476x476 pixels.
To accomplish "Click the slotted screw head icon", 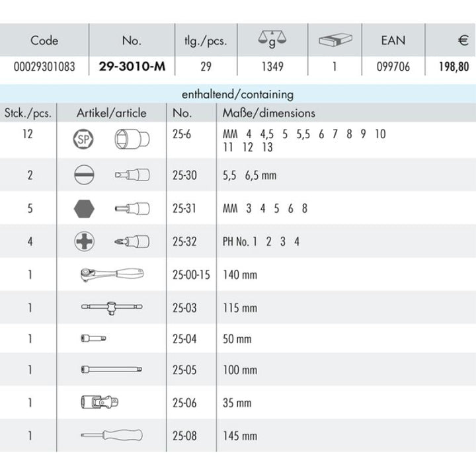I will click(83, 175).
